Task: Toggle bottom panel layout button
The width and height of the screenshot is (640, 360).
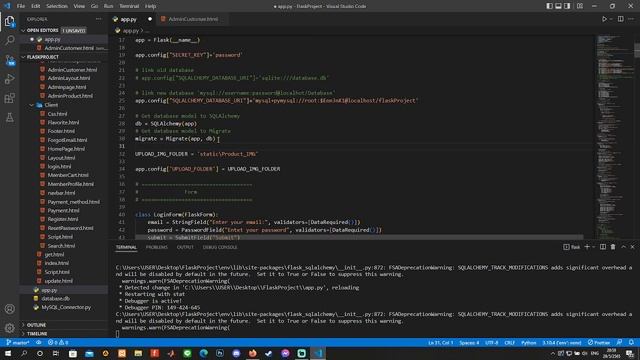Action: click(x=558, y=6)
